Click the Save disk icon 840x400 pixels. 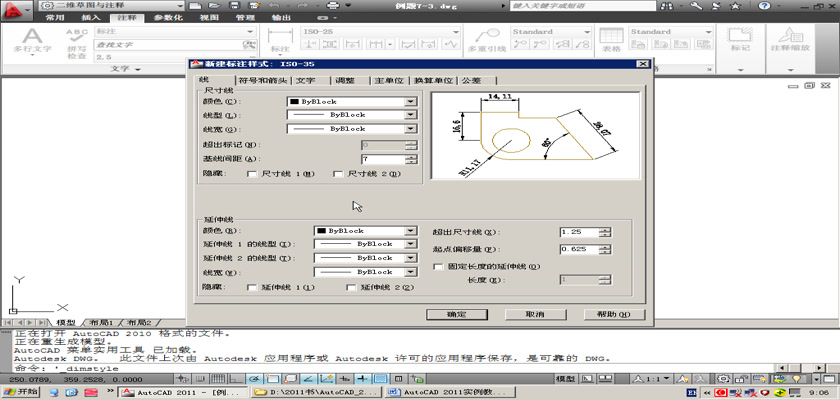tap(234, 6)
